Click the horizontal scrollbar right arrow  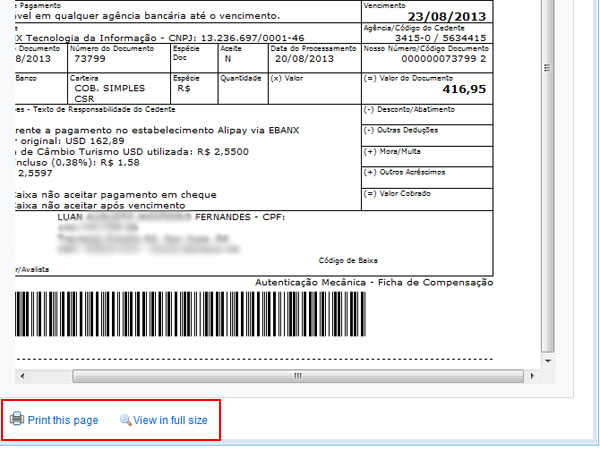(x=532, y=376)
